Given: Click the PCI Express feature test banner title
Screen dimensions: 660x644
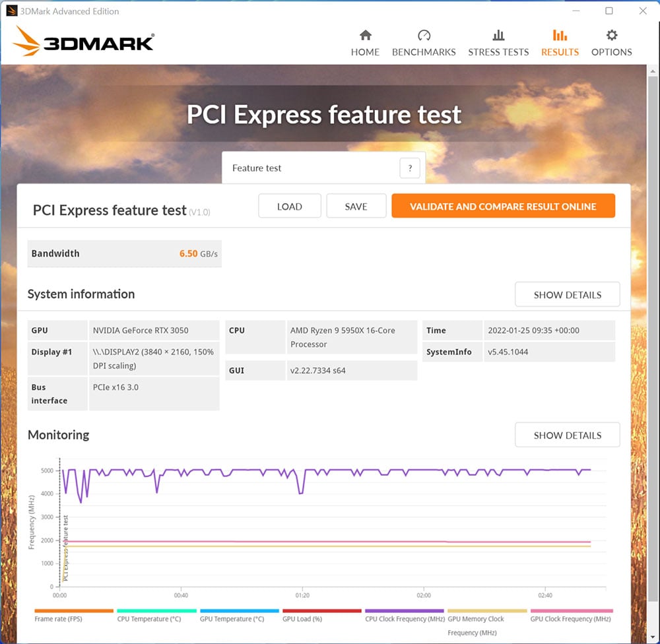Looking at the screenshot, I should pyautogui.click(x=323, y=115).
